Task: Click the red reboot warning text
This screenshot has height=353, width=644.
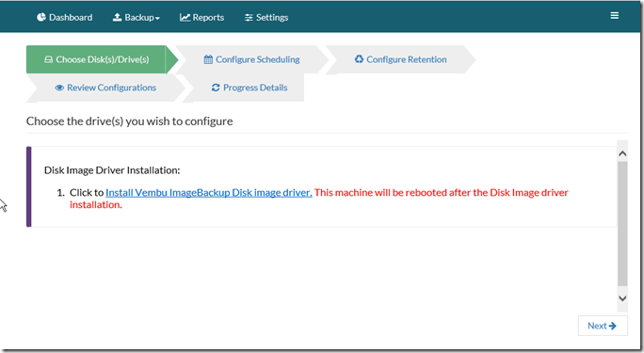Action: [319, 199]
